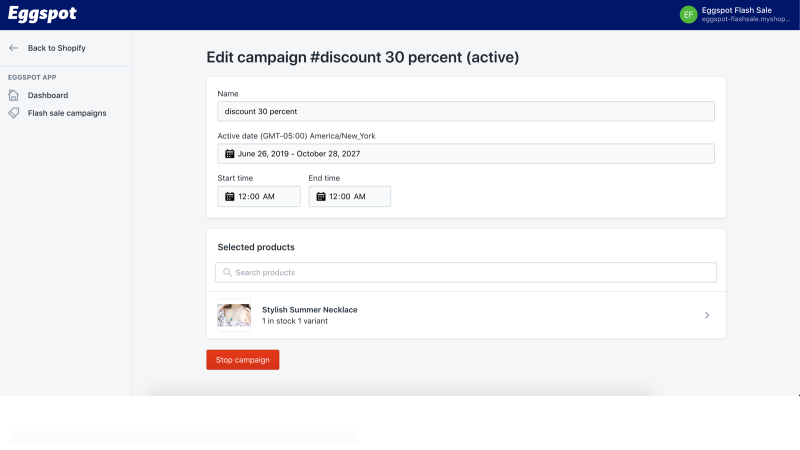
Task: Click the icon in Start time field
Action: coord(230,196)
